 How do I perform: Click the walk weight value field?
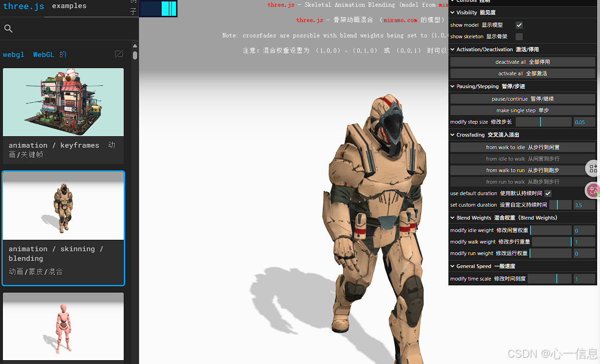click(x=584, y=242)
